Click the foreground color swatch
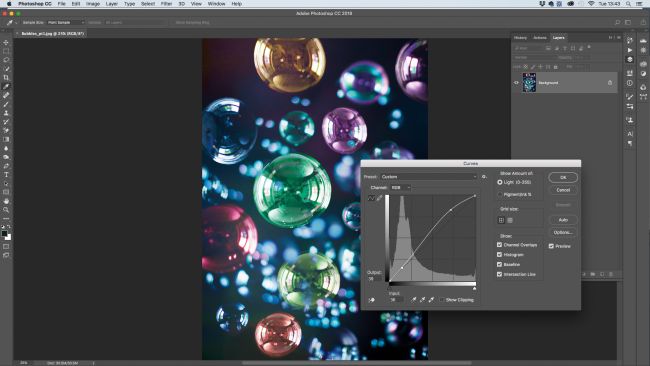This screenshot has width=650, height=366. 4,234
